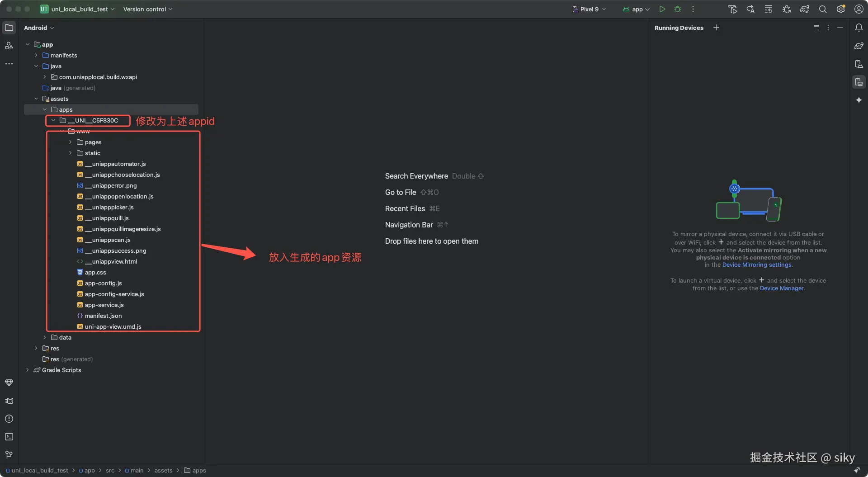Click the assets breadcrumb
The width and height of the screenshot is (868, 477).
163,471
